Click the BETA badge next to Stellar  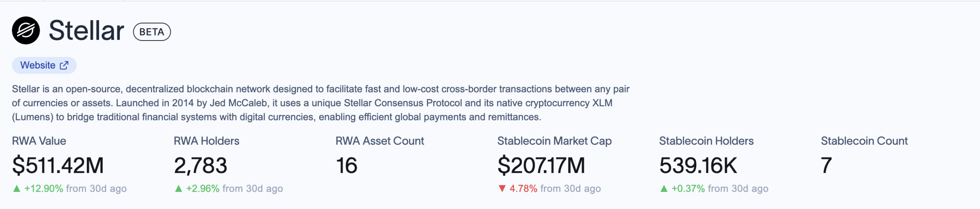(x=152, y=32)
